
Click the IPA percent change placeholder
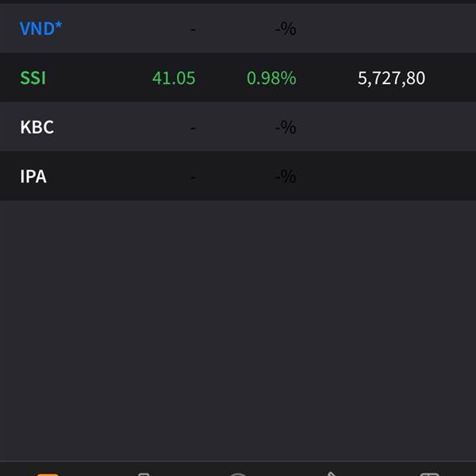pos(286,176)
